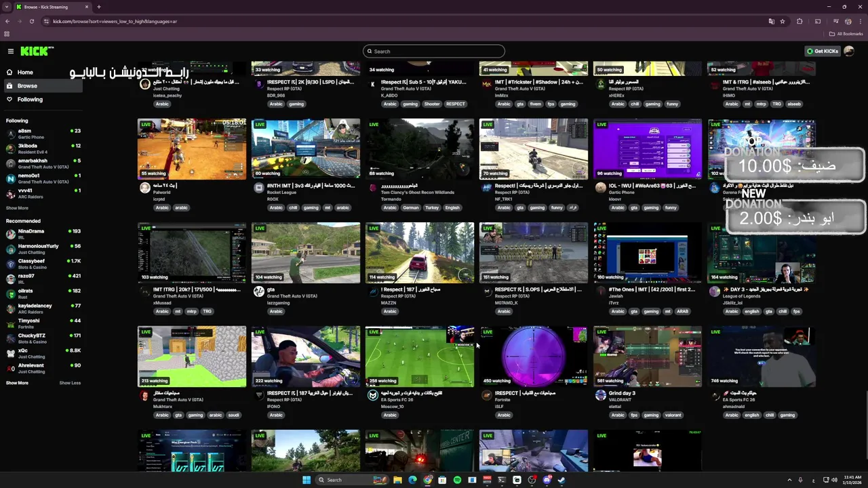This screenshot has height=488, width=868.
Task: Click lazzgaming channel avatar
Action: (x=259, y=291)
